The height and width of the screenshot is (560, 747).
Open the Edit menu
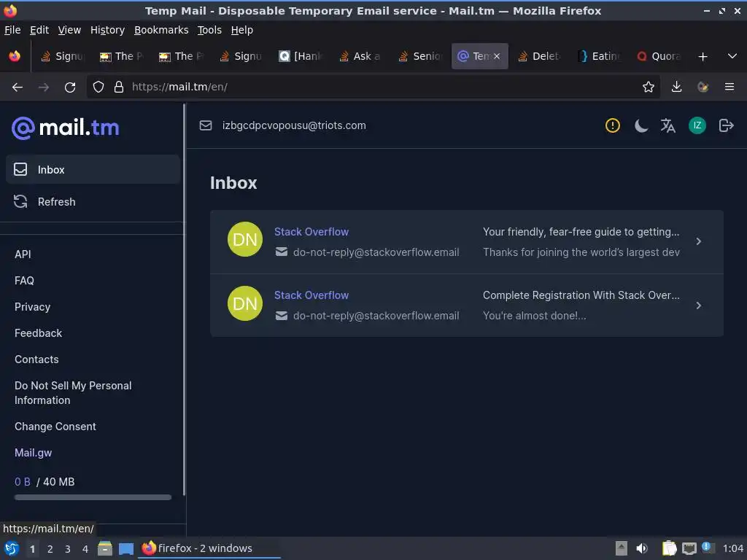[x=39, y=30]
